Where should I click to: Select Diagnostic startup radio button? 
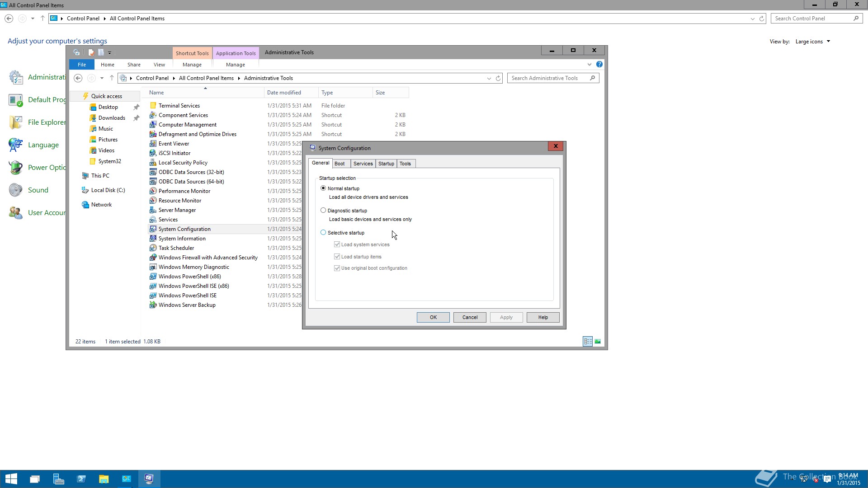(323, 210)
